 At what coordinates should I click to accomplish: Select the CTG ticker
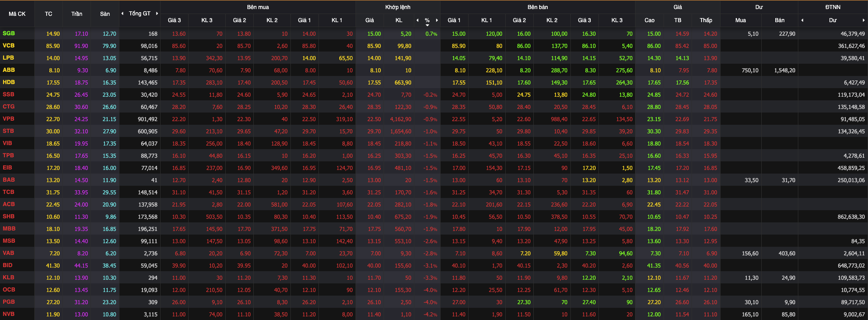[x=9, y=107]
